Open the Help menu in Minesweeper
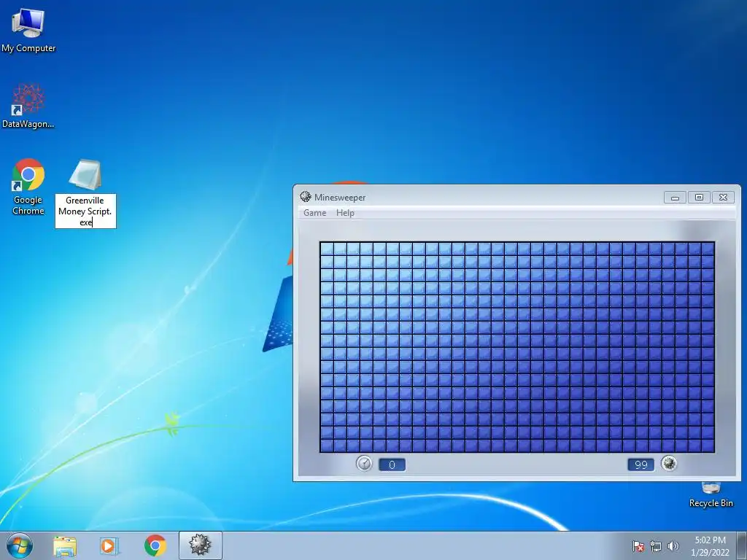Screen dimensions: 747x560 pos(345,213)
